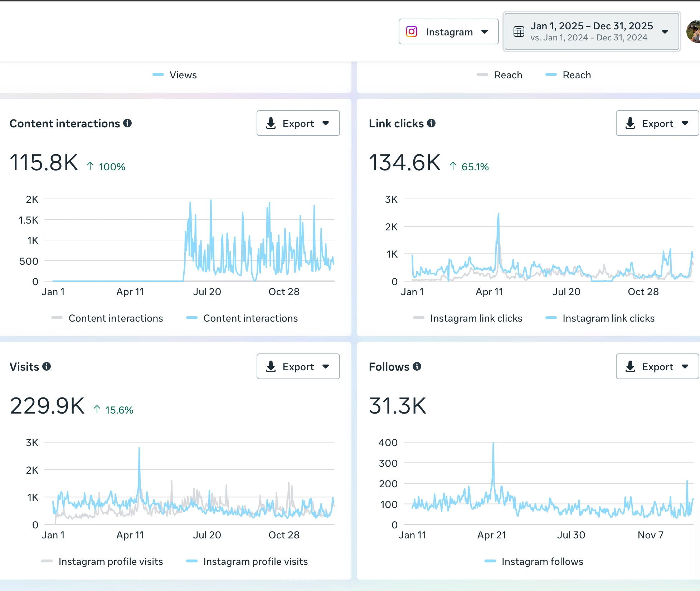The height and width of the screenshot is (591, 700).
Task: Click the Follows chart peak near Apr 21
Action: [493, 445]
